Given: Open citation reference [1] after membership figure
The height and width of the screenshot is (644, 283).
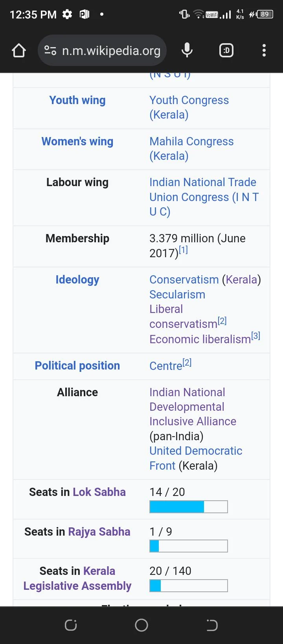Looking at the screenshot, I should click(x=183, y=249).
